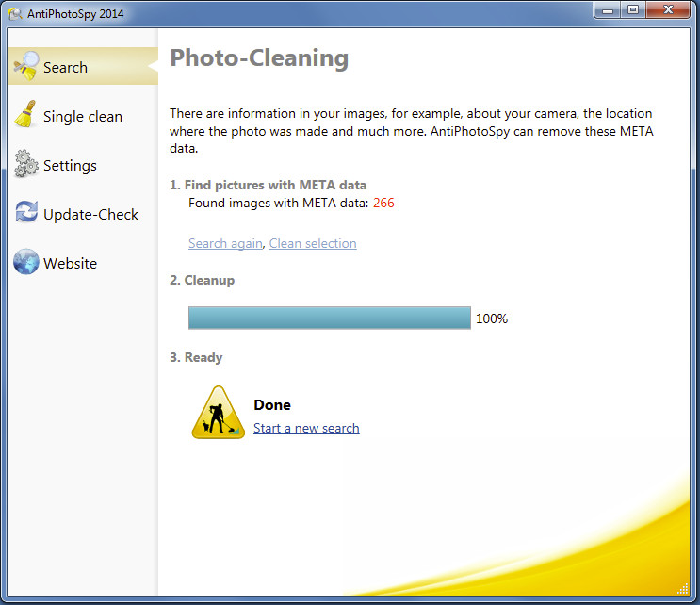Click the yellow cleaning worker Done icon
The width and height of the screenshot is (700, 605).
pos(219,413)
